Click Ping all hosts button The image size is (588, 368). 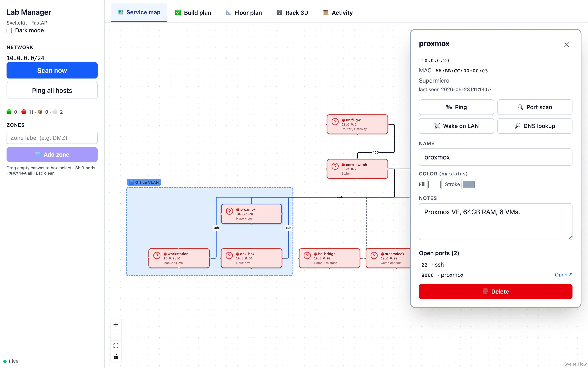[x=52, y=91]
